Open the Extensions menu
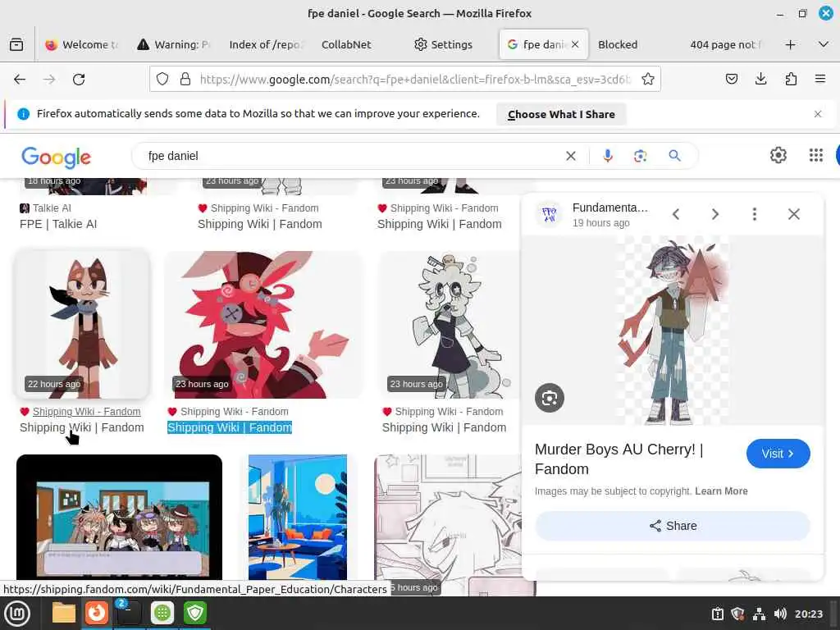840x630 pixels. coord(791,80)
